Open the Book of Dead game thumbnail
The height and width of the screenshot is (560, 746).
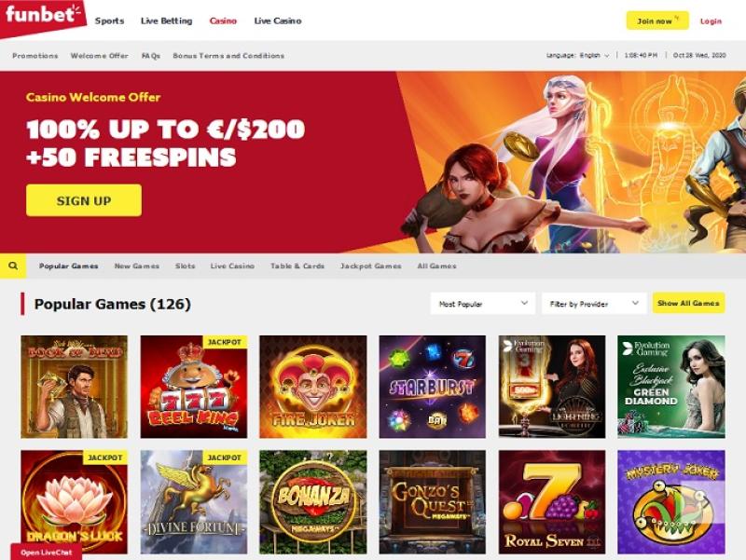pos(75,387)
